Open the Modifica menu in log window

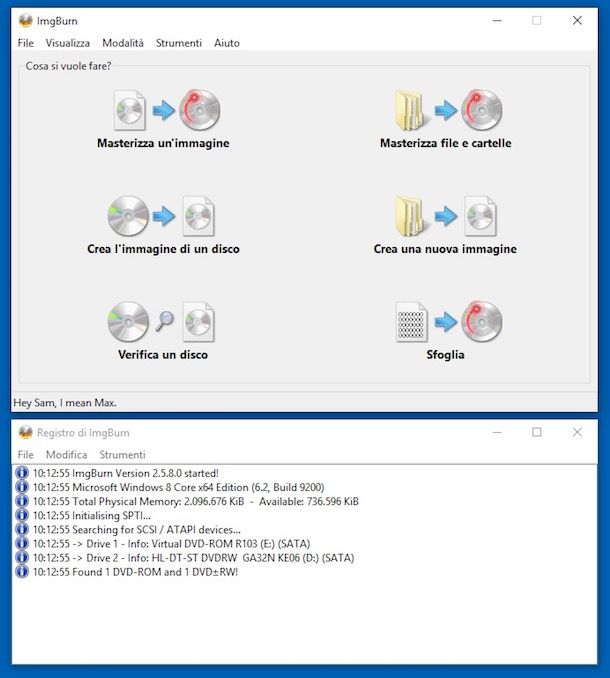[67, 454]
